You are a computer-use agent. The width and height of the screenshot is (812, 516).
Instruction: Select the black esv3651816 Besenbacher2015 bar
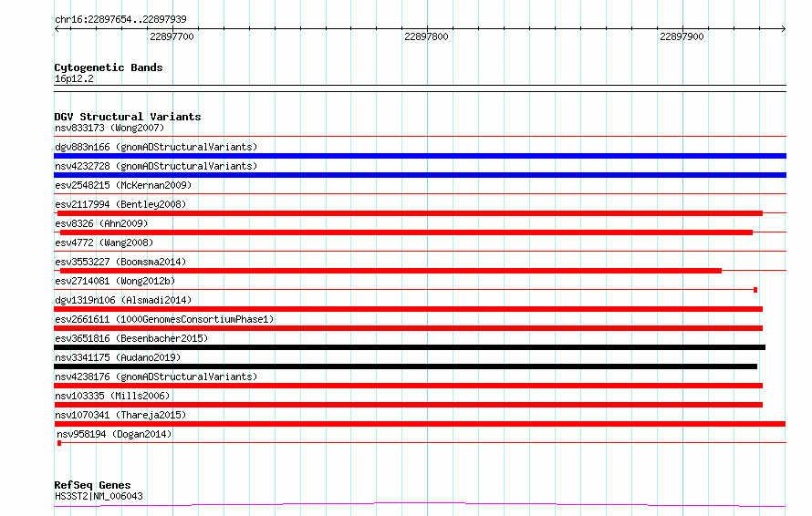(410, 347)
